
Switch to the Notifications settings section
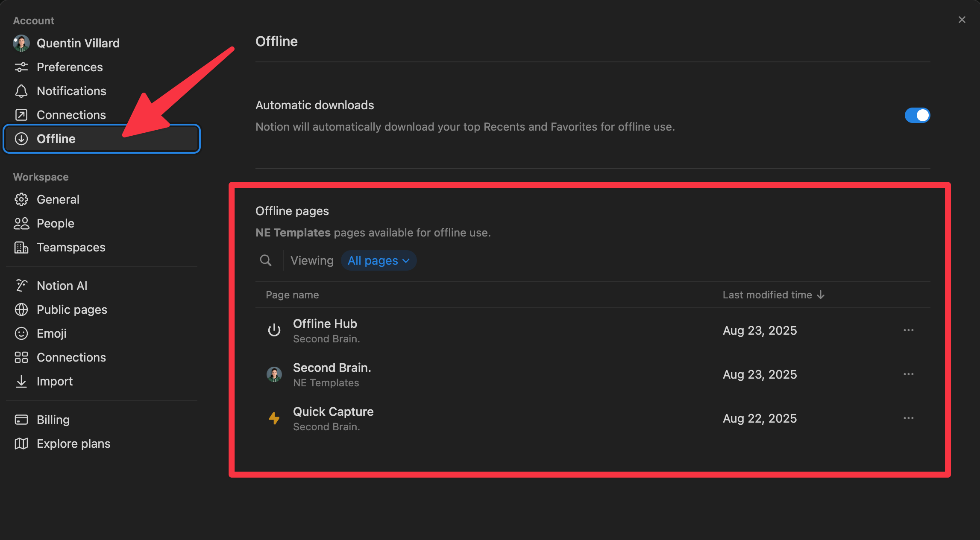[x=71, y=91]
